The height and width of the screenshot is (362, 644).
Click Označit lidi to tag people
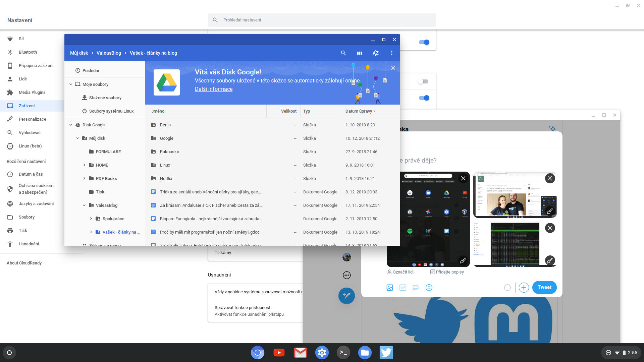click(400, 272)
